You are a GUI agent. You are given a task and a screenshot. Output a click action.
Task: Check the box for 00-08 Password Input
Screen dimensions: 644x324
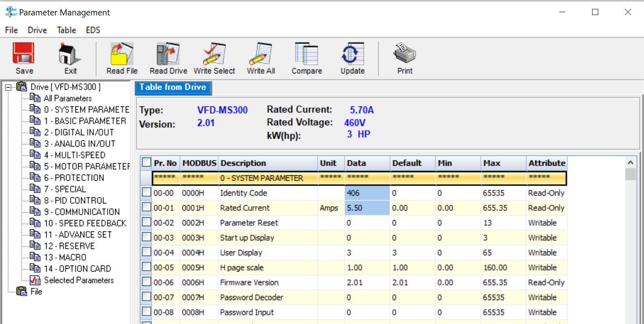click(x=146, y=311)
